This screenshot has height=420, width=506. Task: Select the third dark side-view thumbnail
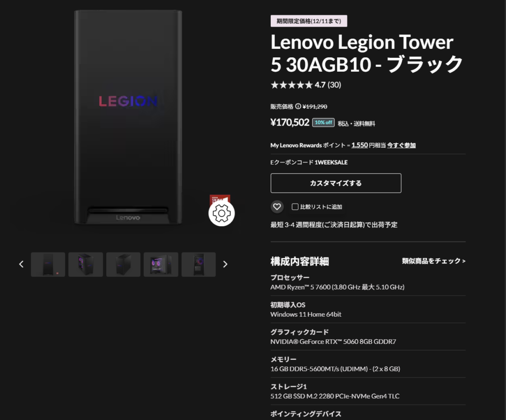[123, 264]
